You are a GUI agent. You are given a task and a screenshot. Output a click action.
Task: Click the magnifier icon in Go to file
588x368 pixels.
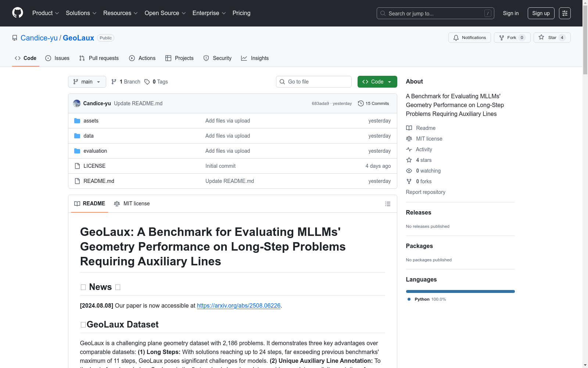pos(282,82)
